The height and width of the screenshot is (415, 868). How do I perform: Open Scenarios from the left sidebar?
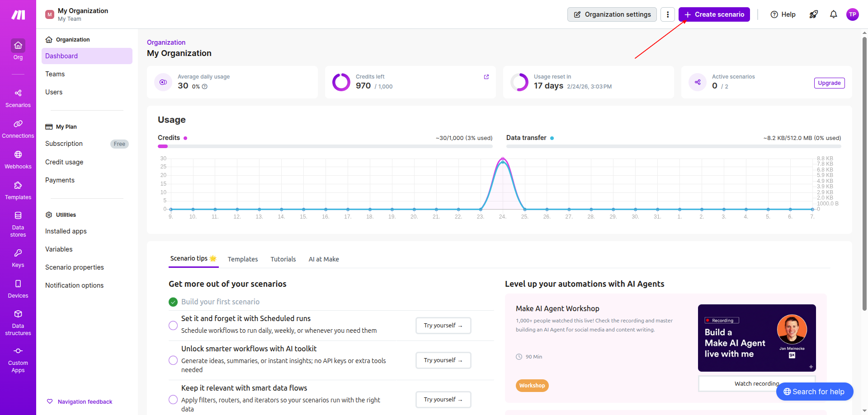tap(18, 98)
